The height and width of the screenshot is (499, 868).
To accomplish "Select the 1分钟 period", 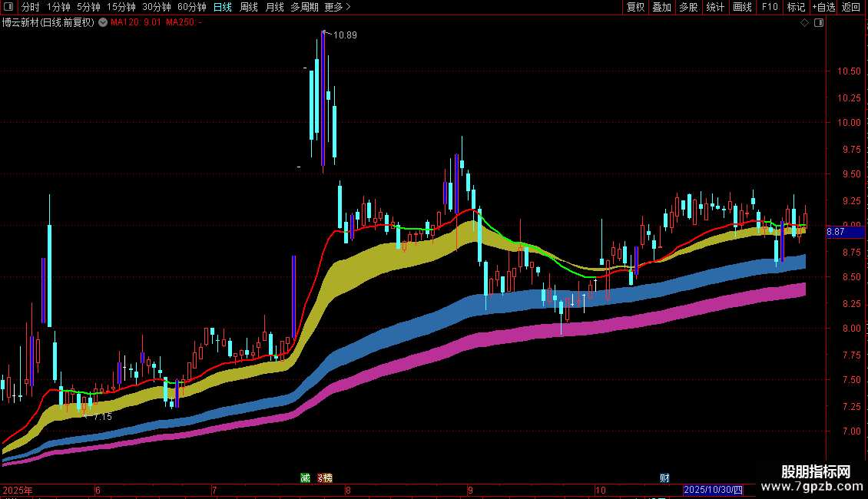I will [58, 7].
